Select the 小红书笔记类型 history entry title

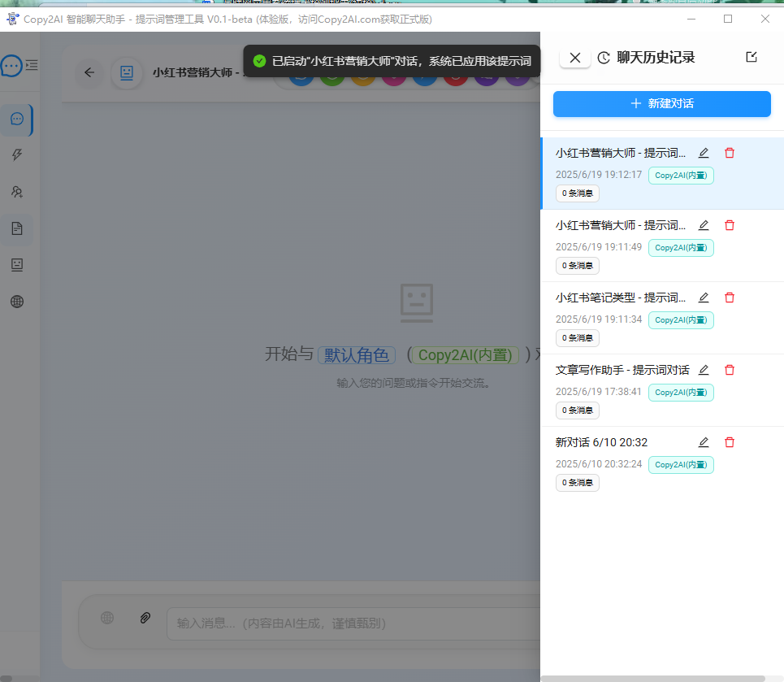(620, 298)
